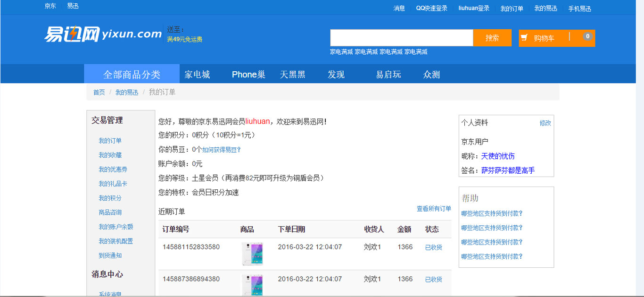Select 我的积分 in sidebar
644x297 pixels.
pos(110,198)
